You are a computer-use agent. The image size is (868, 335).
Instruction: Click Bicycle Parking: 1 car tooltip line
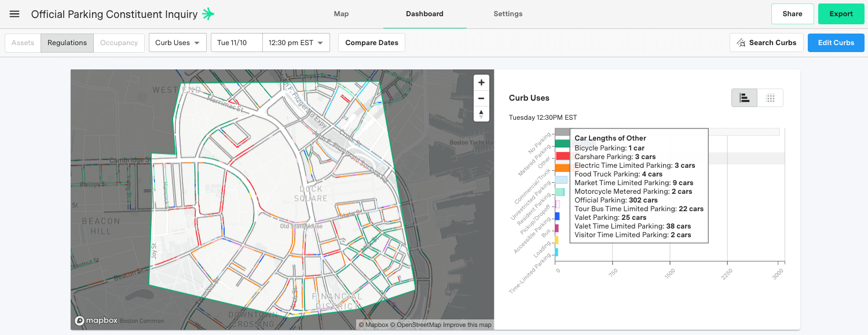(609, 148)
